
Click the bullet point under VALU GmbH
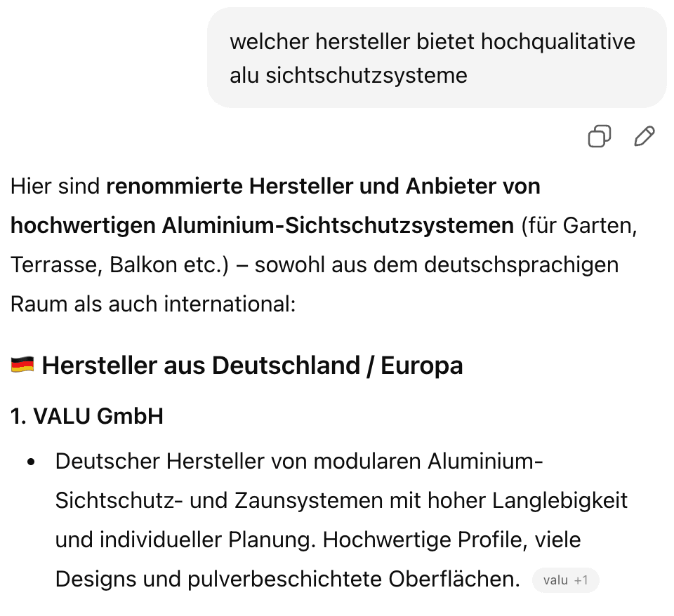pos(29,462)
